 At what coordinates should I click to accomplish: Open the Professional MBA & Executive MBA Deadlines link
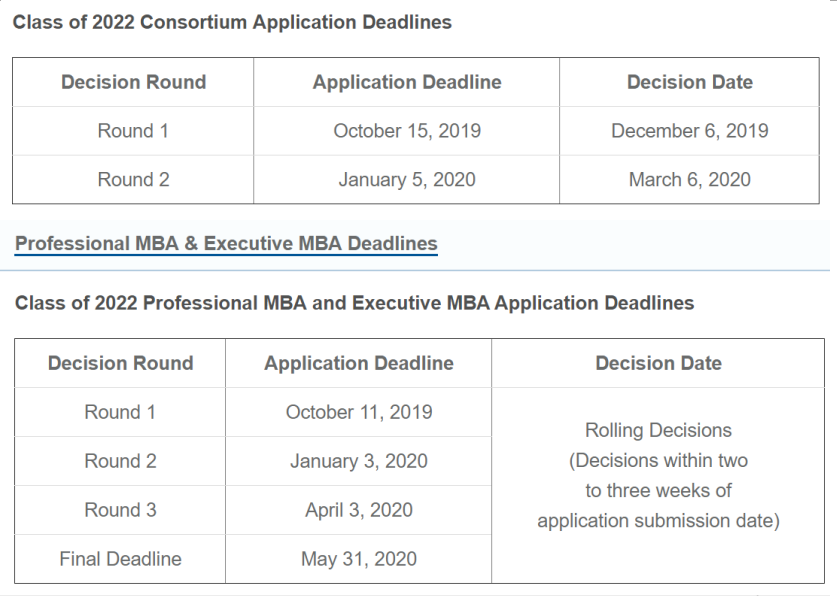point(226,243)
